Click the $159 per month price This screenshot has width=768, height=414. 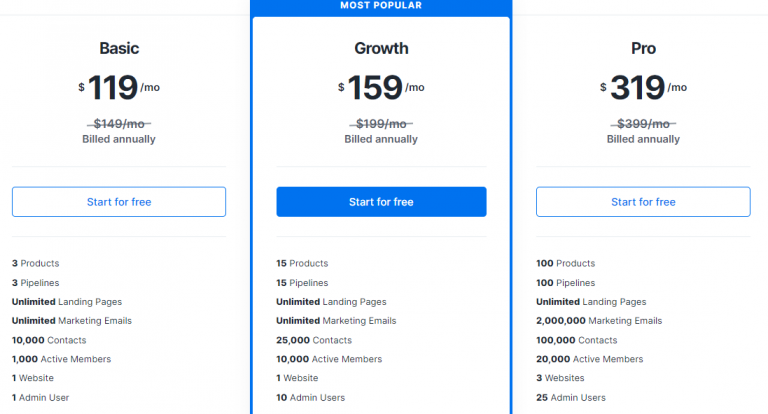[381, 88]
